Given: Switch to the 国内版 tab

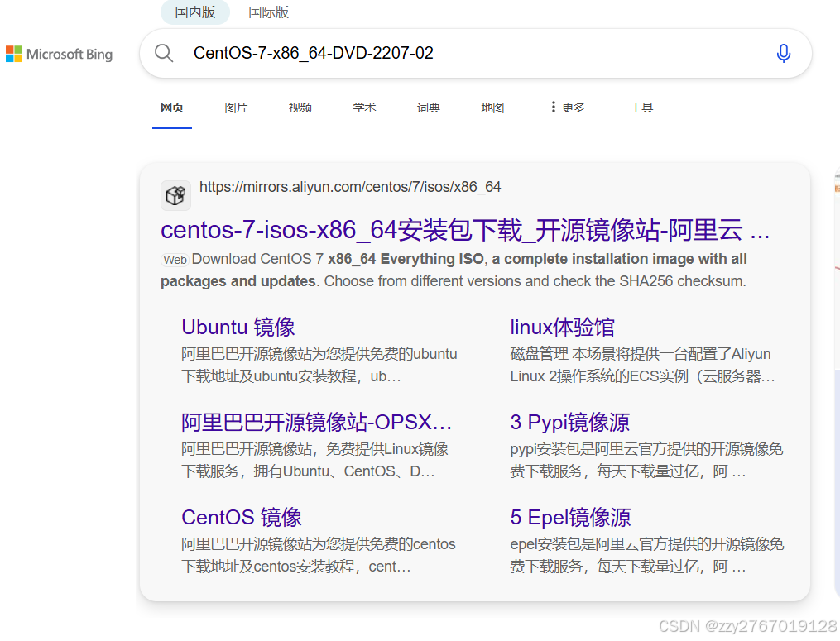Looking at the screenshot, I should (x=195, y=12).
